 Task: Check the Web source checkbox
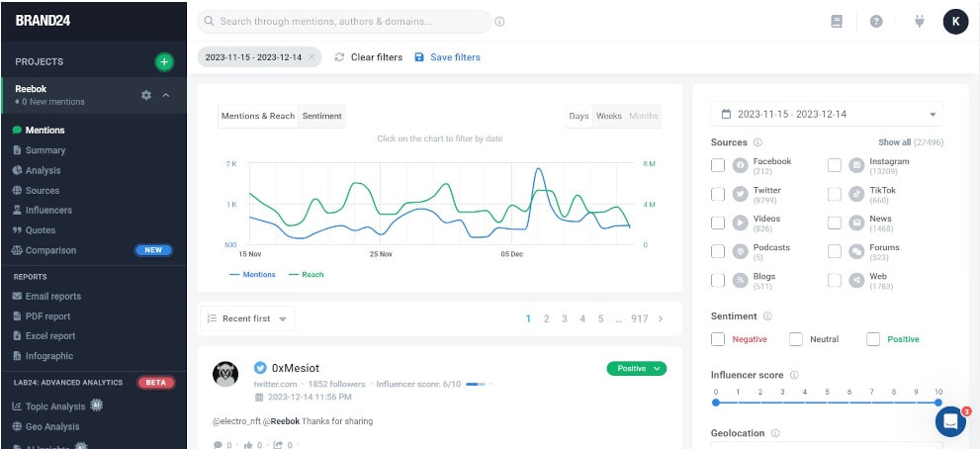835,280
